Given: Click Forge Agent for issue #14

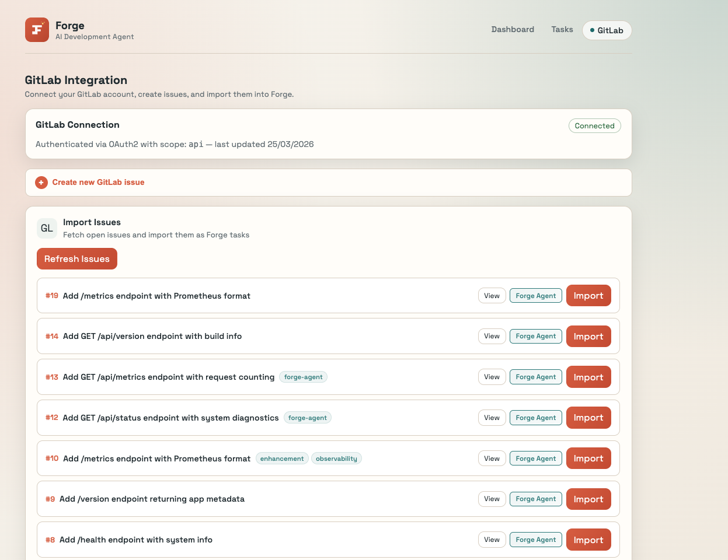Looking at the screenshot, I should click(x=536, y=337).
